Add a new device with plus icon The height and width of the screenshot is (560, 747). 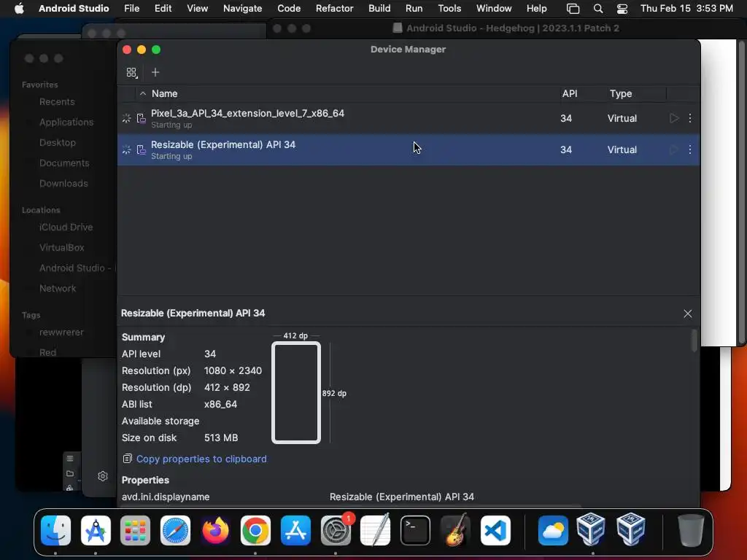point(155,72)
